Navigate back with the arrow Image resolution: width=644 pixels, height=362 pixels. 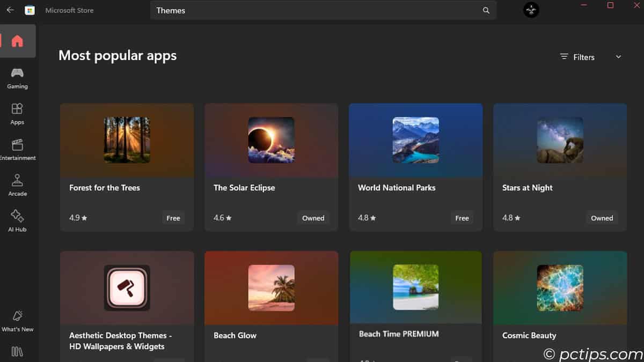point(10,10)
